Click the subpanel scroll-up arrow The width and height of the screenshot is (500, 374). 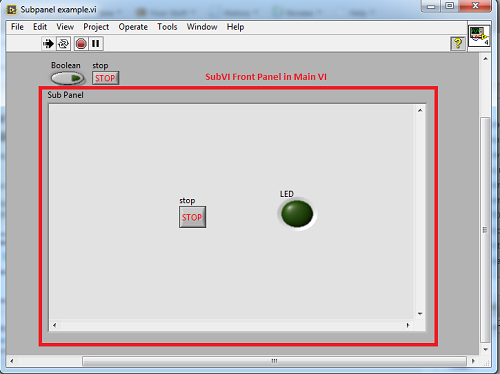(420, 110)
